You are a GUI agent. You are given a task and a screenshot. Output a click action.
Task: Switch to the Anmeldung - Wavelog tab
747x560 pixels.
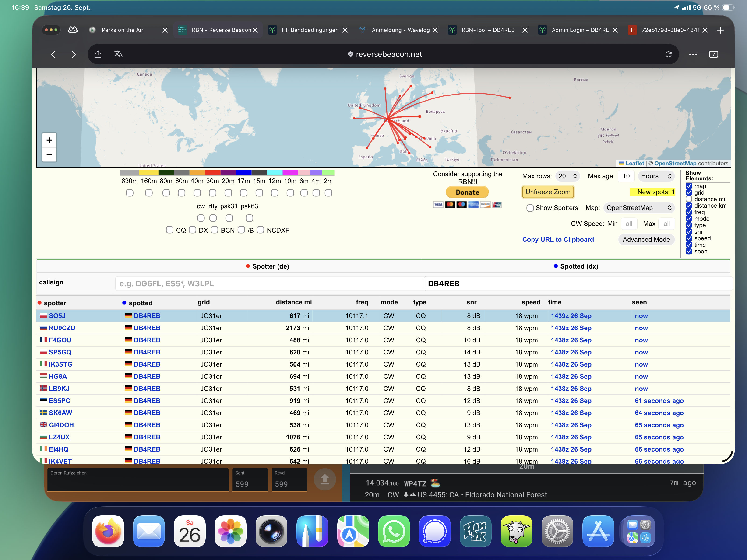(401, 30)
